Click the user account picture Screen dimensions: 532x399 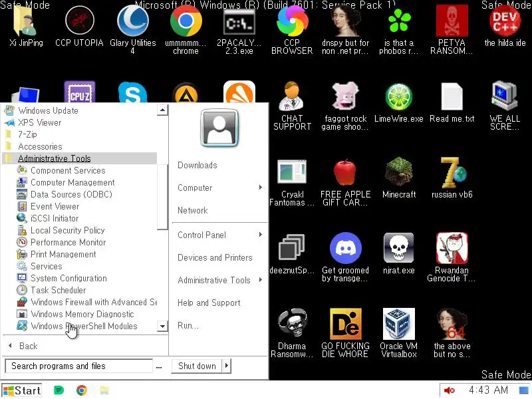point(219,128)
